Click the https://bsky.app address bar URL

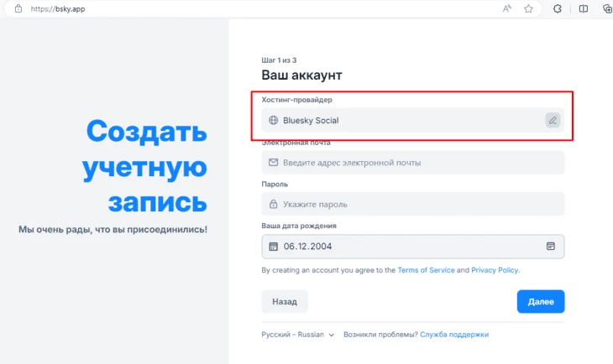(x=58, y=8)
